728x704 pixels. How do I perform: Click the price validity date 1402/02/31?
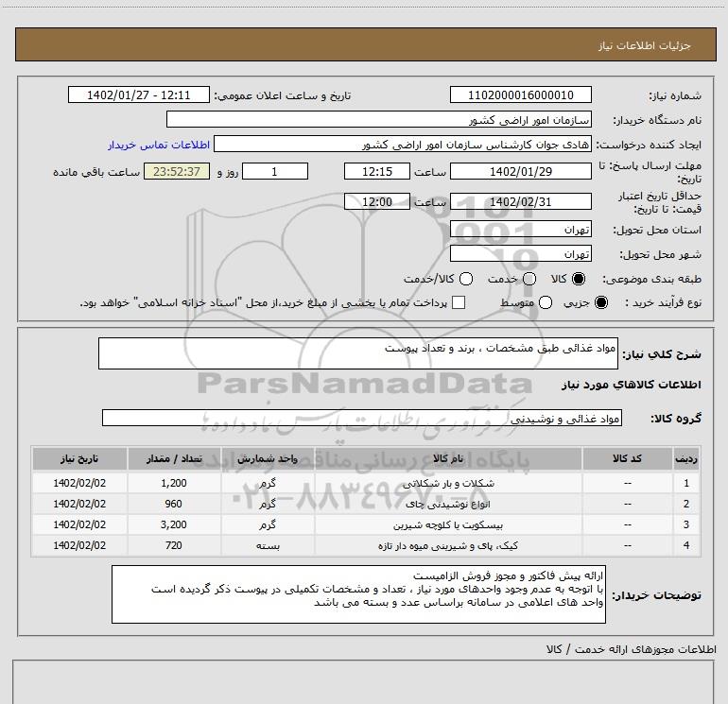(520, 202)
